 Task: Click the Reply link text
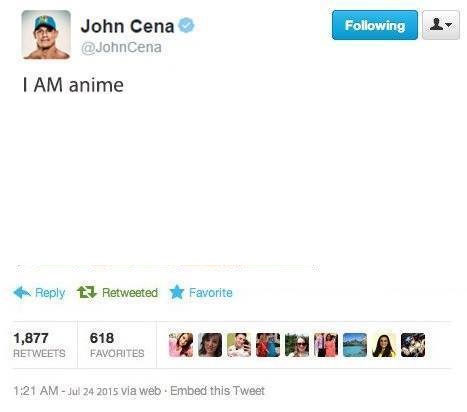click(50, 293)
